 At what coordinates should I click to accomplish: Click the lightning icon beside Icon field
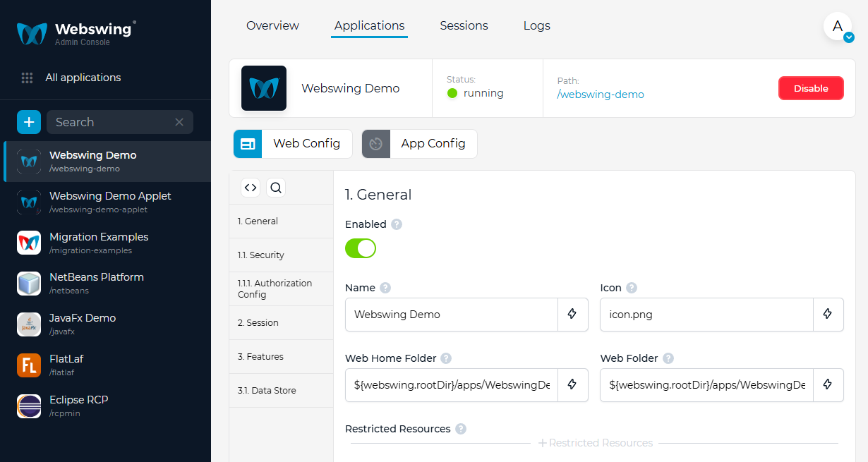tap(828, 315)
